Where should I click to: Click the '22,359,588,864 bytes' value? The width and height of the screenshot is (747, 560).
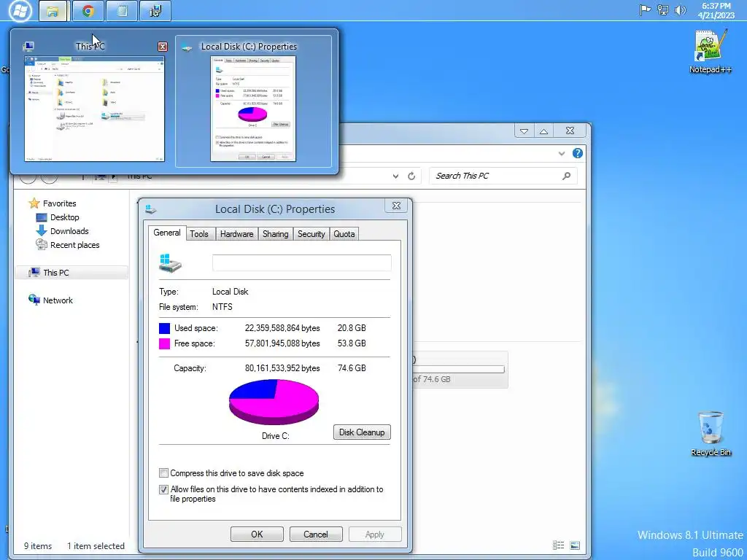(282, 328)
